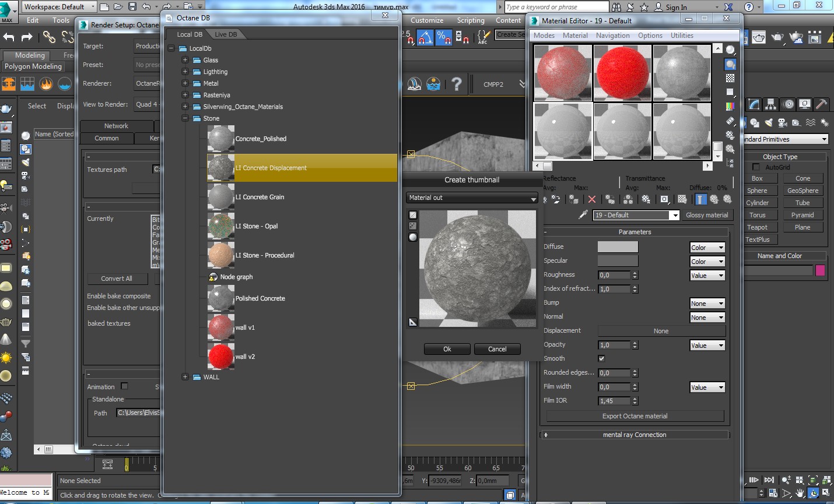Image resolution: width=834 pixels, height=504 pixels.
Task: Click the help question mark icon in toolbar
Action: pyautogui.click(x=457, y=84)
